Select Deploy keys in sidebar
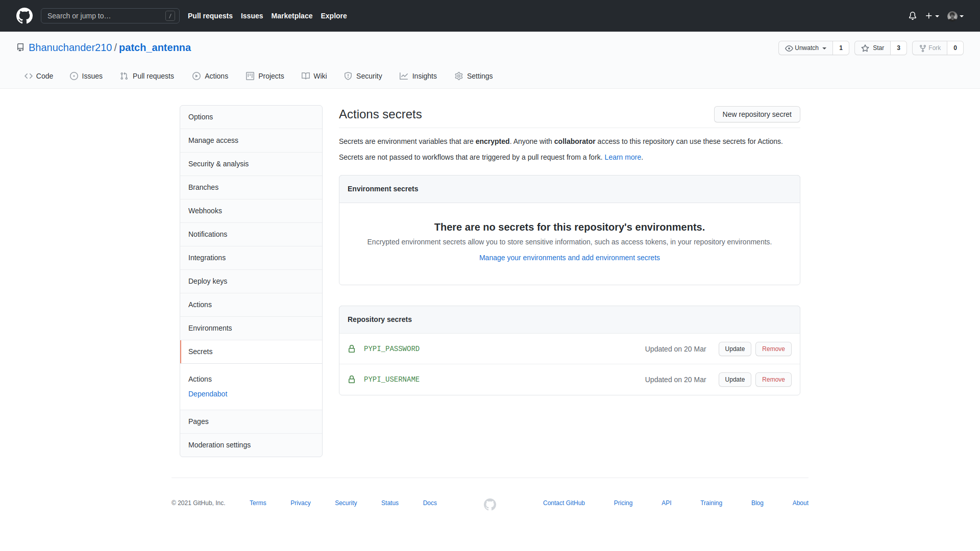980x551 pixels. (251, 282)
